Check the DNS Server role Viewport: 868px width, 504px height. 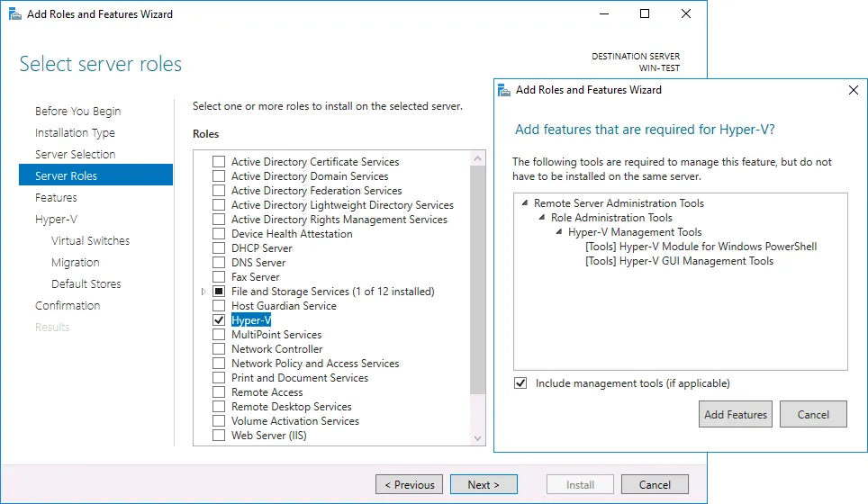tap(219, 263)
